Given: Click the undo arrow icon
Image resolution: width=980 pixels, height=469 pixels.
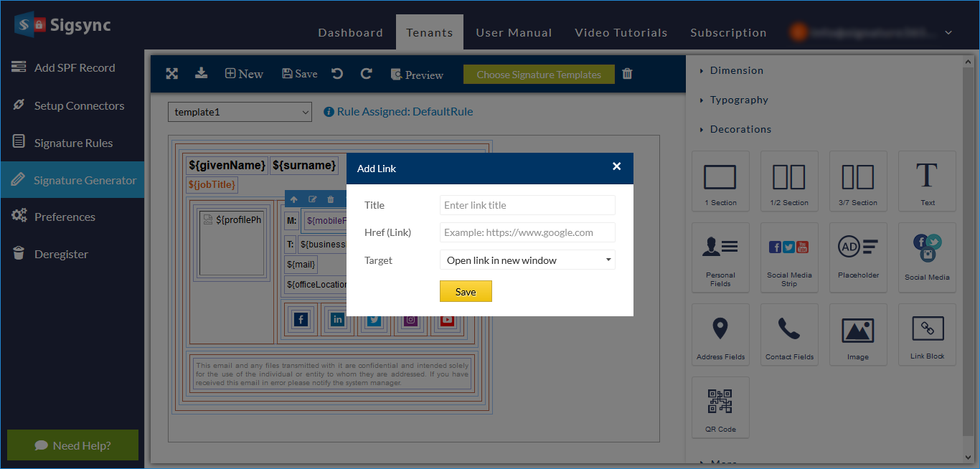Looking at the screenshot, I should 337,74.
